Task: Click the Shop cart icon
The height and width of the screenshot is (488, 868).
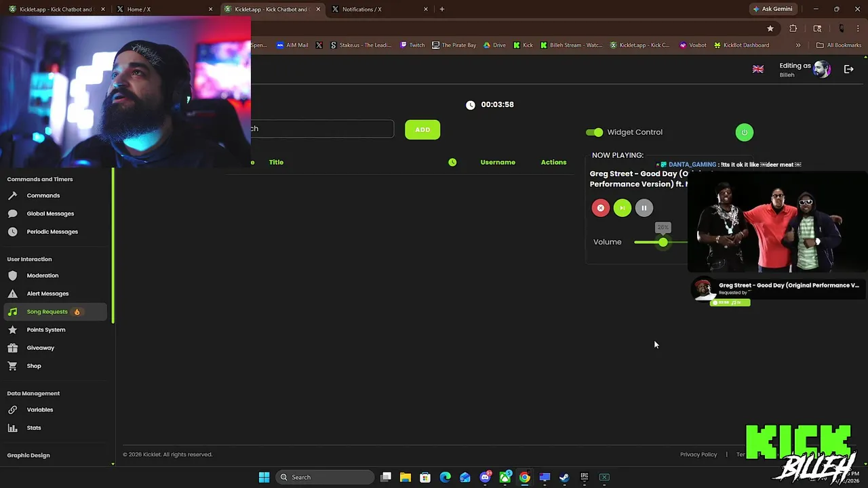Action: pyautogui.click(x=12, y=366)
